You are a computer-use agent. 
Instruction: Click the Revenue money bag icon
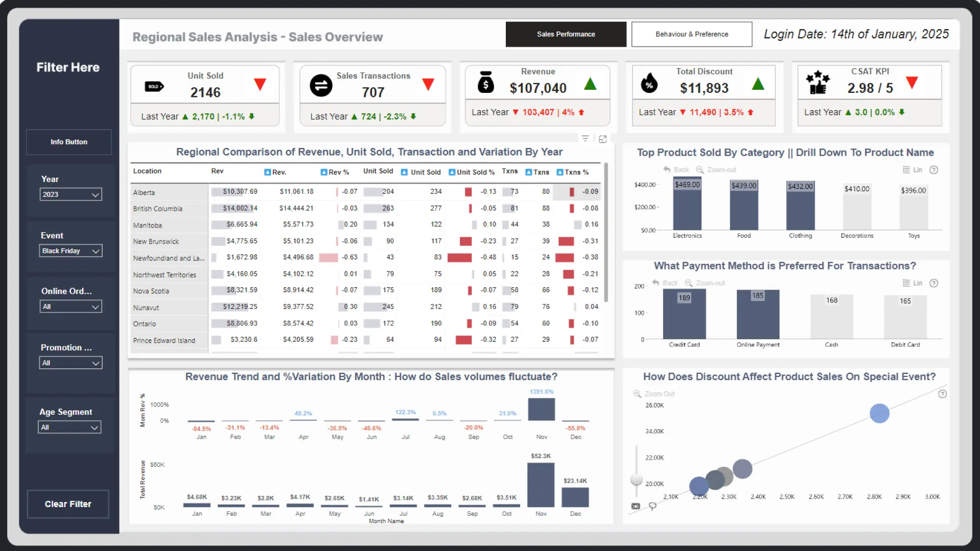[486, 82]
